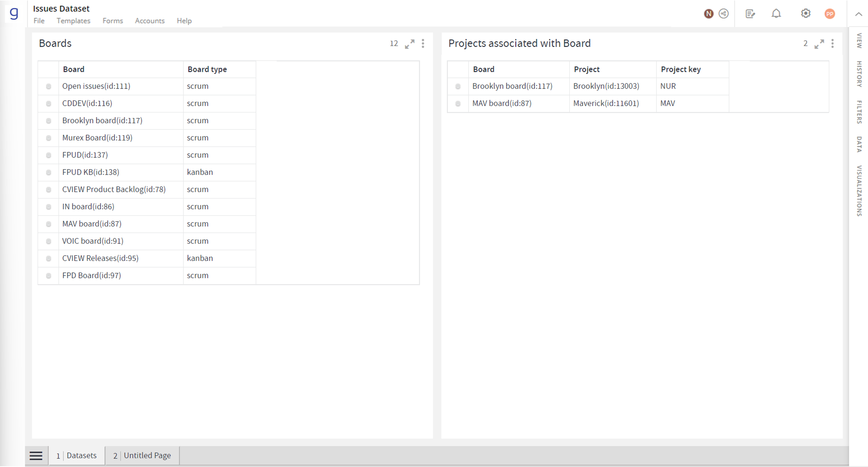Click the Issues Dataset title

61,8
